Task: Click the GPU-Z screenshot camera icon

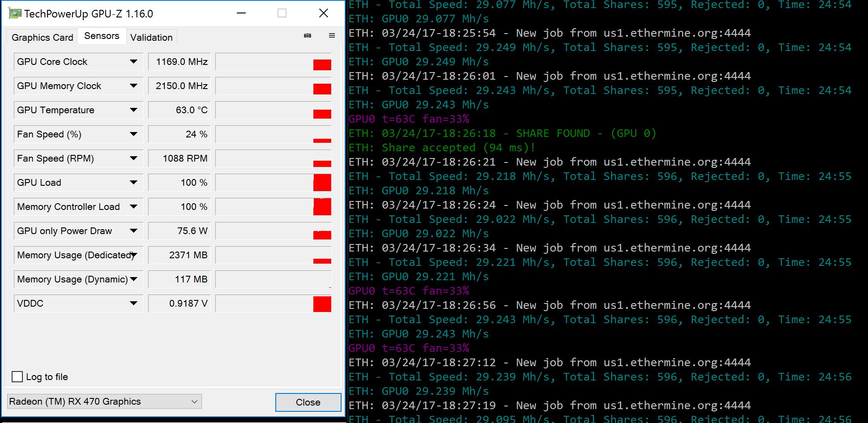Action: coord(308,35)
